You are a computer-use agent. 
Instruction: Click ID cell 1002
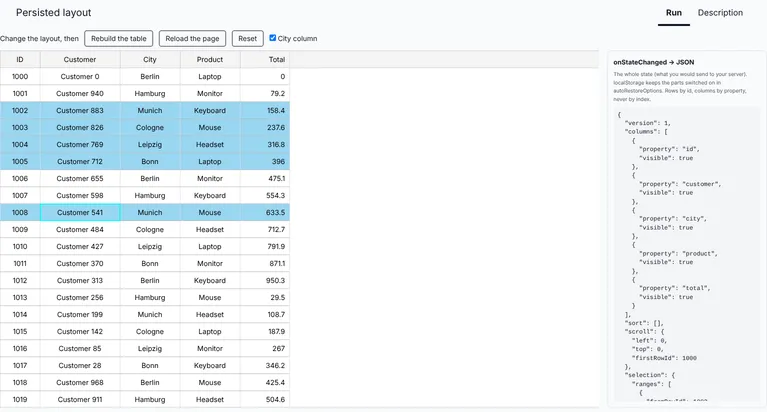click(20, 111)
